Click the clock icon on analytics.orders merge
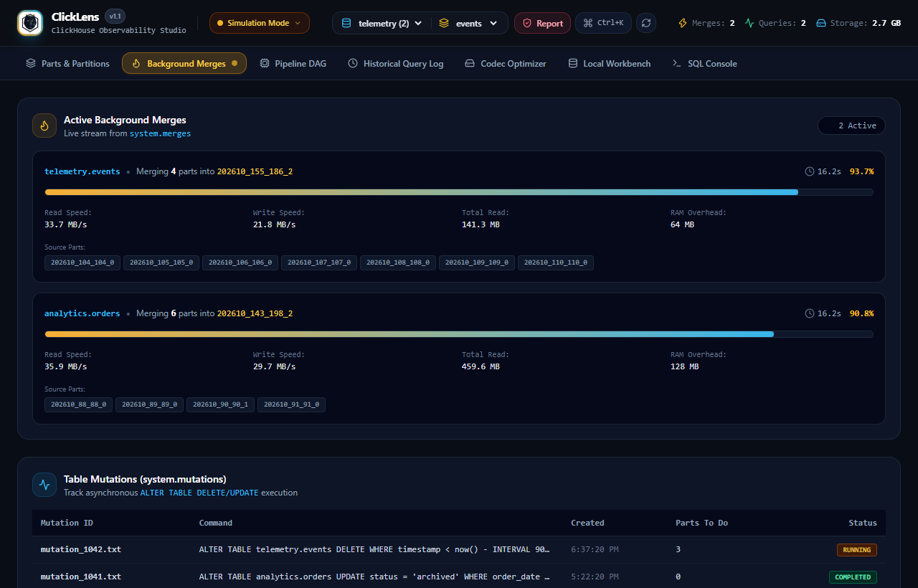Screen dimensions: 918x588 810,313
